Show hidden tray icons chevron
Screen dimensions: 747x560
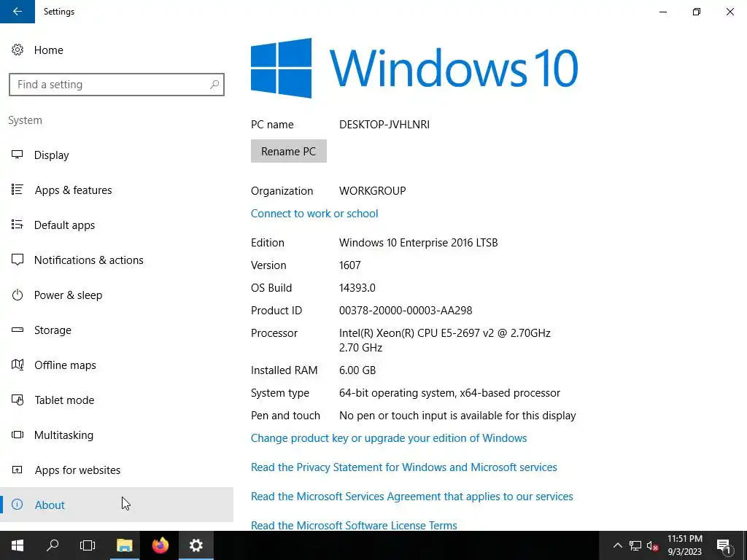(x=617, y=545)
